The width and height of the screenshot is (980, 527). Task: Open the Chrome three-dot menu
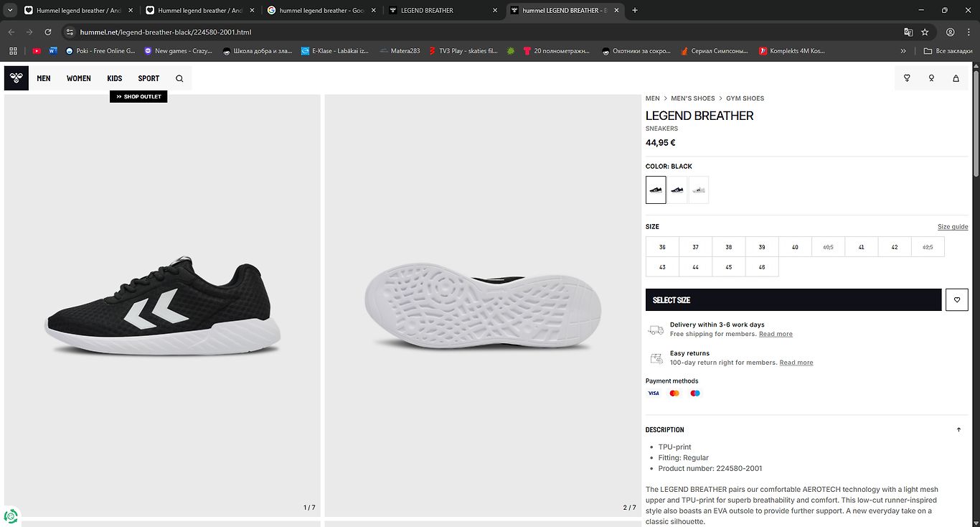point(969,32)
